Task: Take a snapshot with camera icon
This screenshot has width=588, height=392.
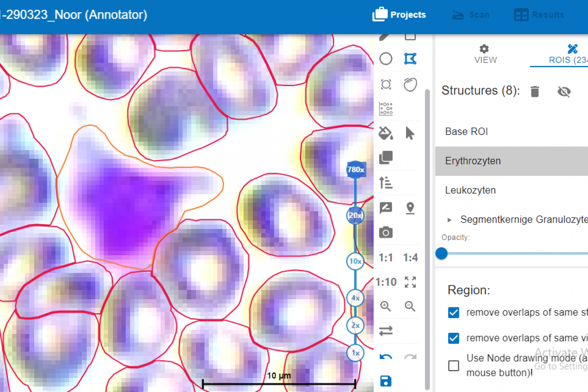Action: coord(386,232)
